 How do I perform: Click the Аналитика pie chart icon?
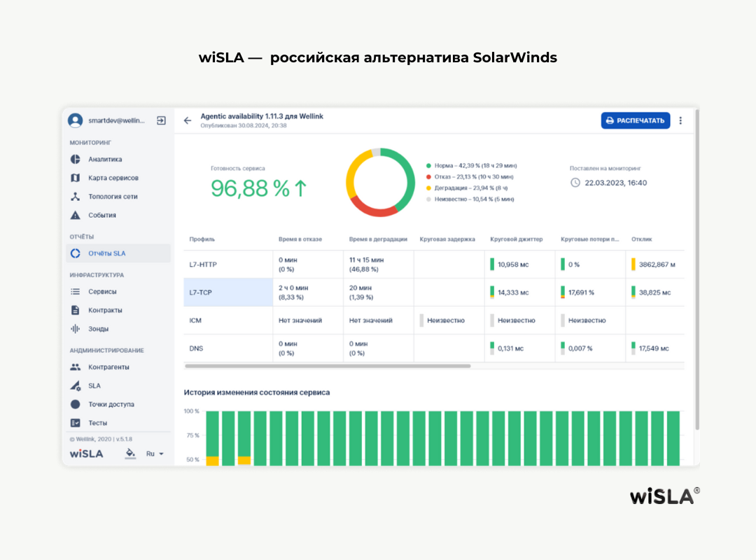[x=76, y=159]
